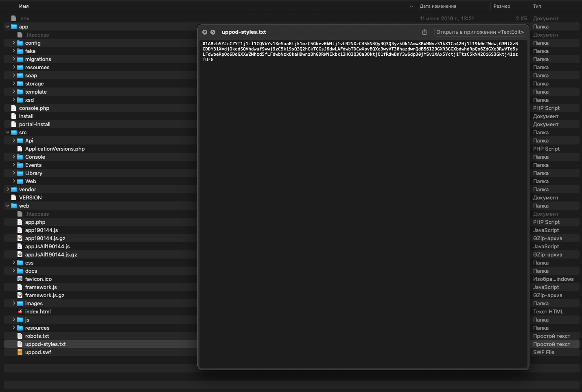Click the console.php file icon
582x392 pixels.
(x=14, y=108)
